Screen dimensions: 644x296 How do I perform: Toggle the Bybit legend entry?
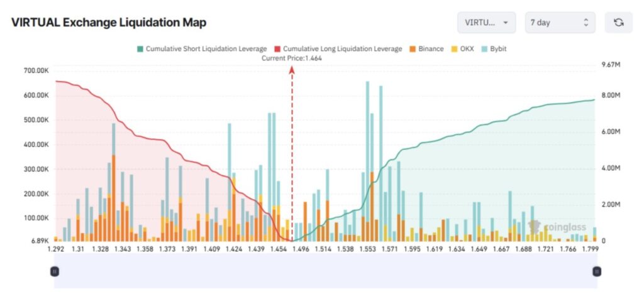pos(494,48)
